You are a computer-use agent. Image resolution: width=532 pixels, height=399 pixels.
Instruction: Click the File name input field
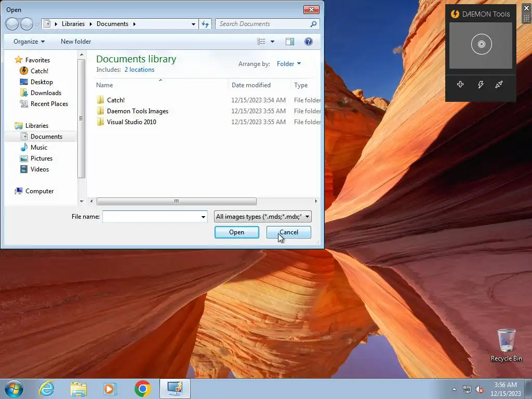(x=151, y=217)
